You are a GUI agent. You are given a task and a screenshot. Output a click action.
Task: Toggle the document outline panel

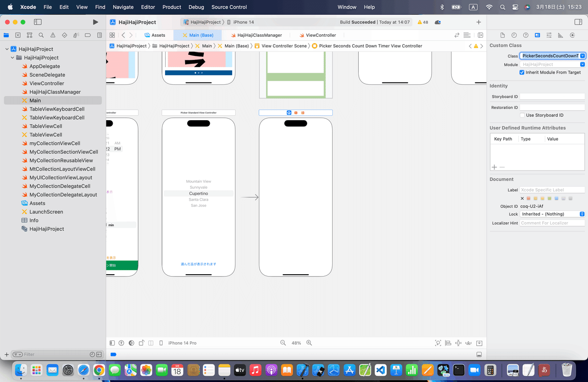pos(112,343)
